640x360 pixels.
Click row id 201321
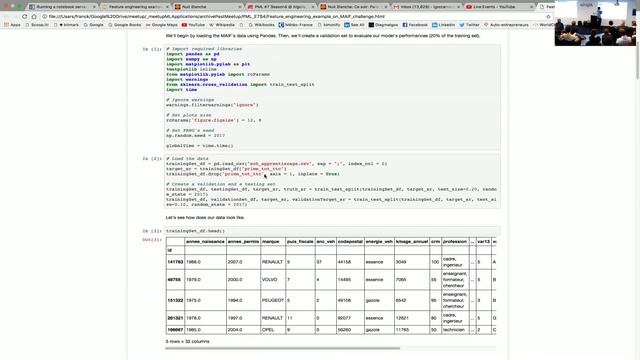coord(175,318)
